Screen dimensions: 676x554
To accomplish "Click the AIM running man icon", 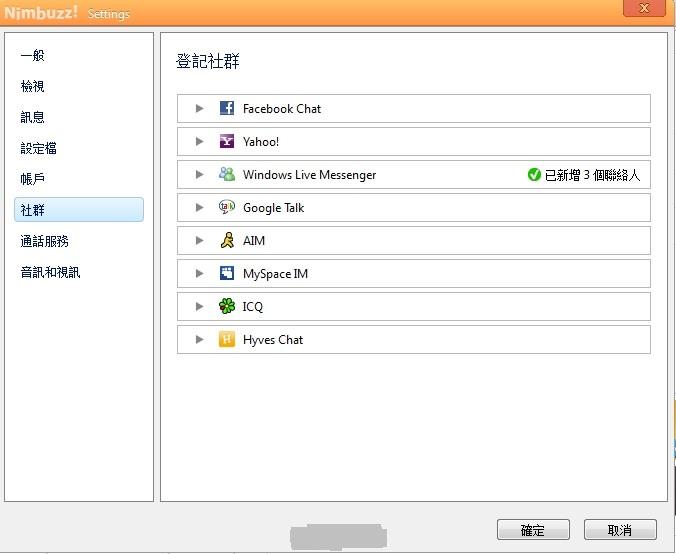I will [227, 240].
